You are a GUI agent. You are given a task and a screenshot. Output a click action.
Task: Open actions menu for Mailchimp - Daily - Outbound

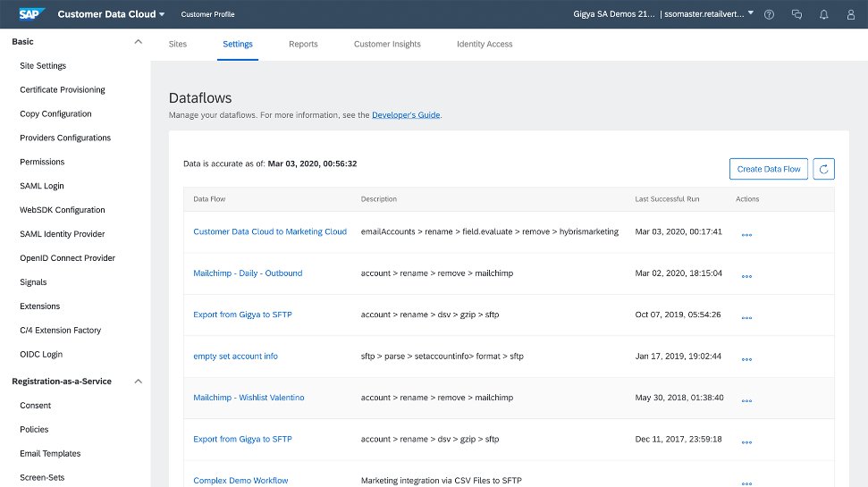(x=746, y=276)
